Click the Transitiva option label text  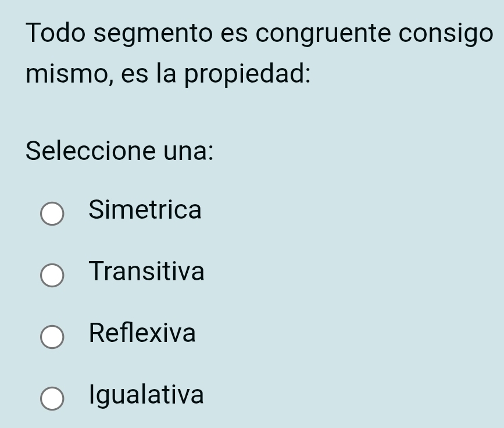[x=147, y=272]
